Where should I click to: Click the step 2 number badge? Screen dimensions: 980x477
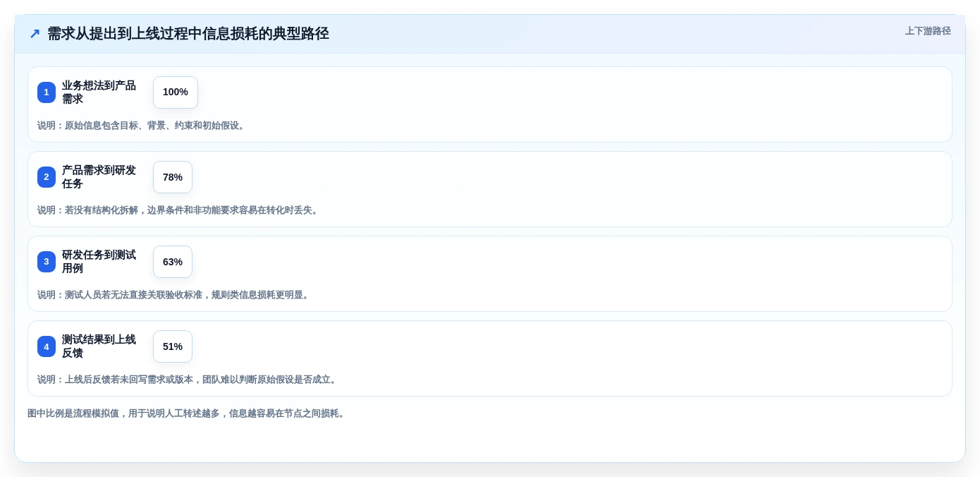tap(47, 177)
